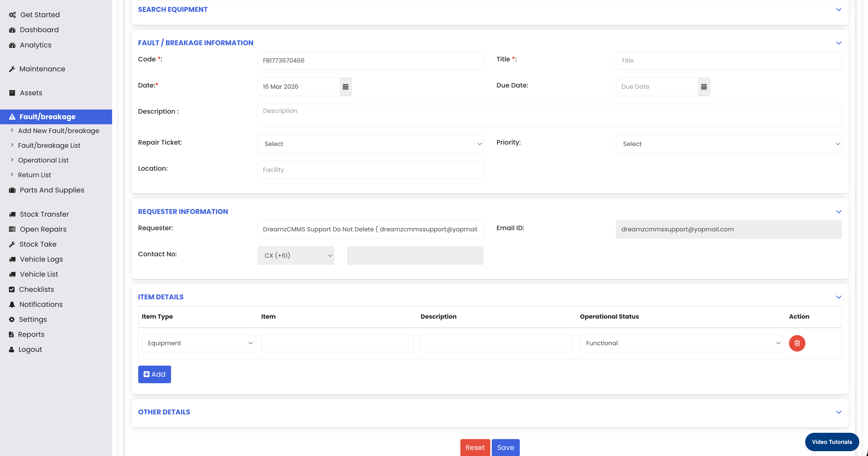Expand the Other Details section
Viewport: 868px width, 456px height.
pos(838,412)
